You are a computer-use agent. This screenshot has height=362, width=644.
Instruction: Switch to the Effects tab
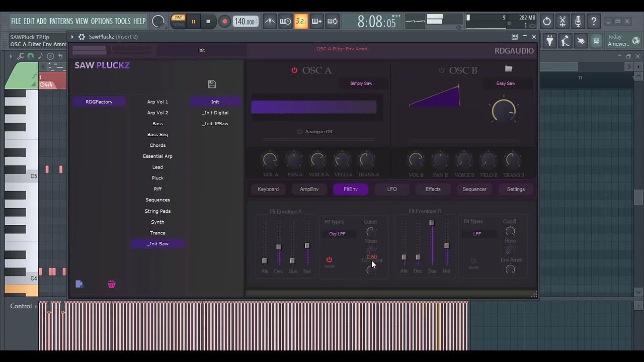tap(433, 189)
